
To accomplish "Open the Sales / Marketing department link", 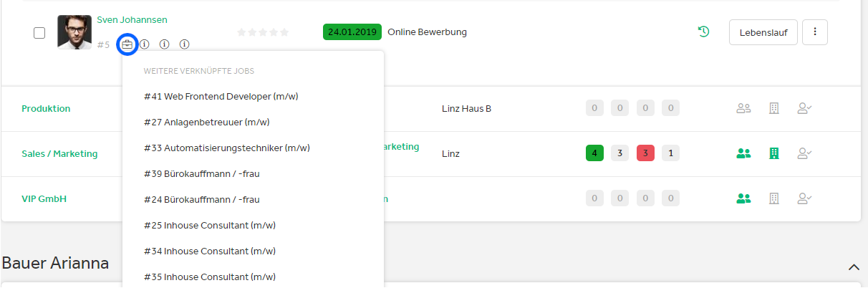I will tap(59, 153).
